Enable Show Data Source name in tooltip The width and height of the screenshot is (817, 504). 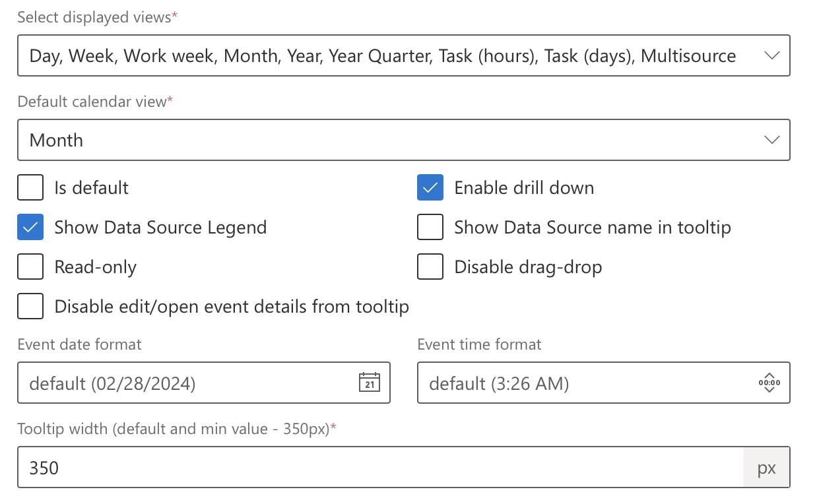coord(430,227)
